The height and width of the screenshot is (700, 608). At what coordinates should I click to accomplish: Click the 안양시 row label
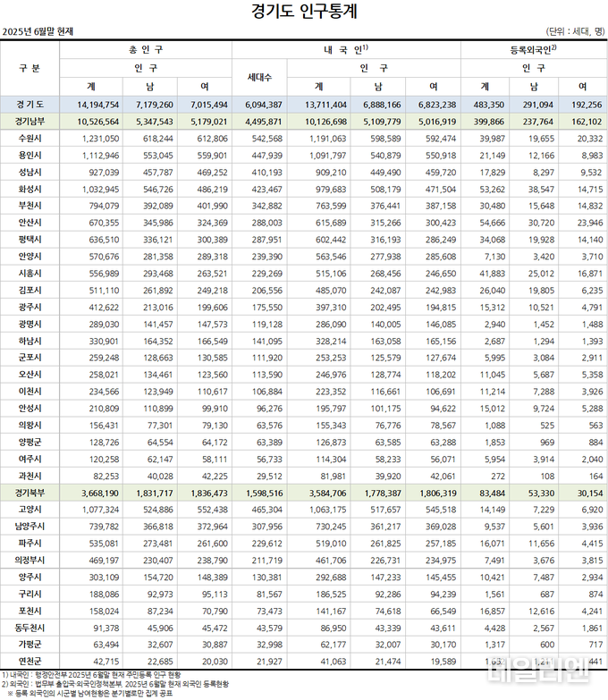[30, 257]
